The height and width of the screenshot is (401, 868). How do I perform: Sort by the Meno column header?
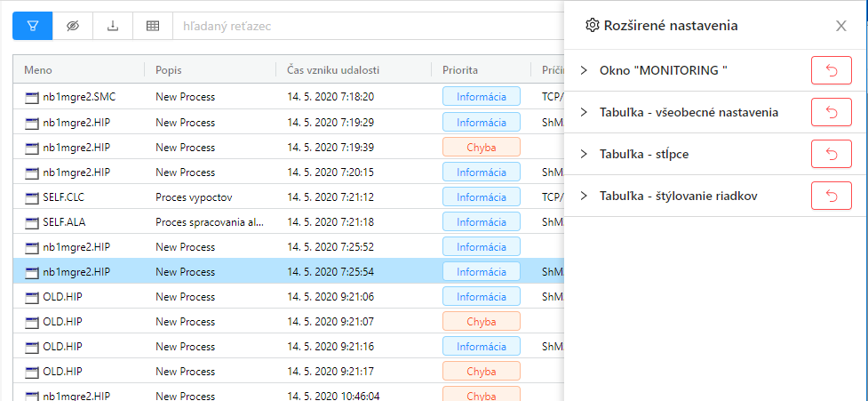pos(38,70)
